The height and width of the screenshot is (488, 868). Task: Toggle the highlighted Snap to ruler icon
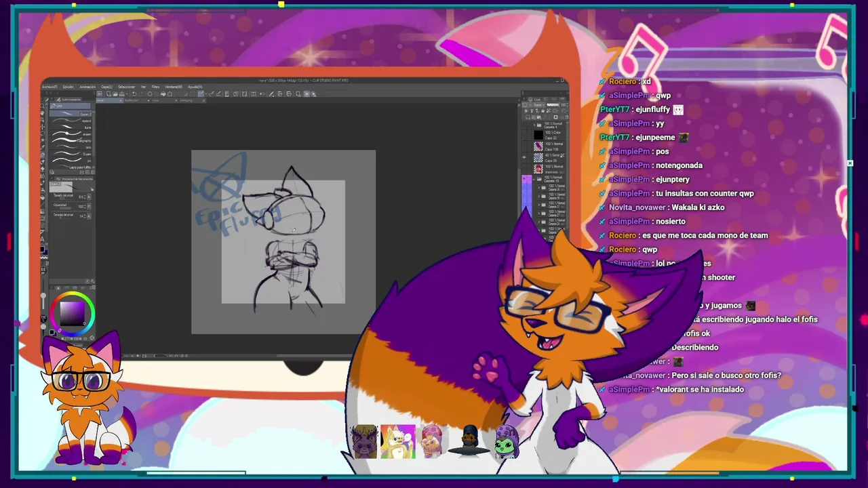[201, 94]
